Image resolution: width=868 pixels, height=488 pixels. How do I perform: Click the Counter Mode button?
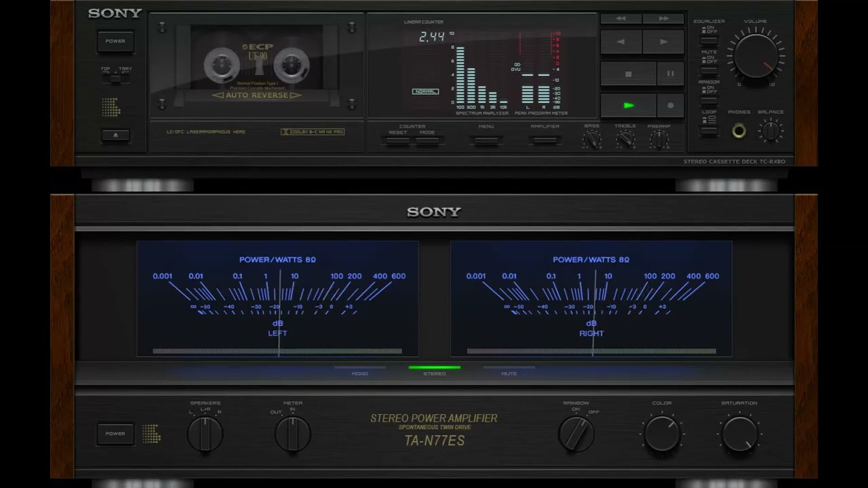point(427,141)
